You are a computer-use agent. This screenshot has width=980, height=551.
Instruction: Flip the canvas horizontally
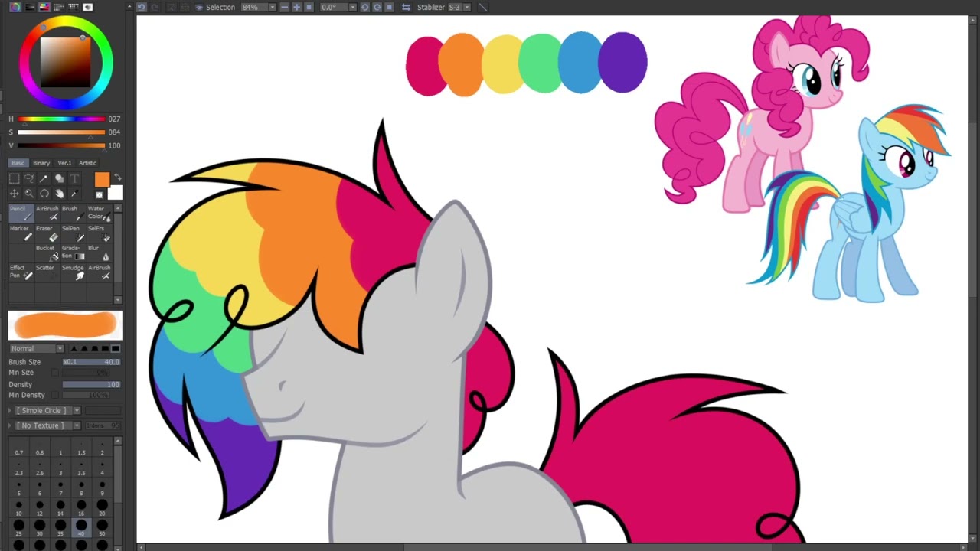[x=406, y=7]
